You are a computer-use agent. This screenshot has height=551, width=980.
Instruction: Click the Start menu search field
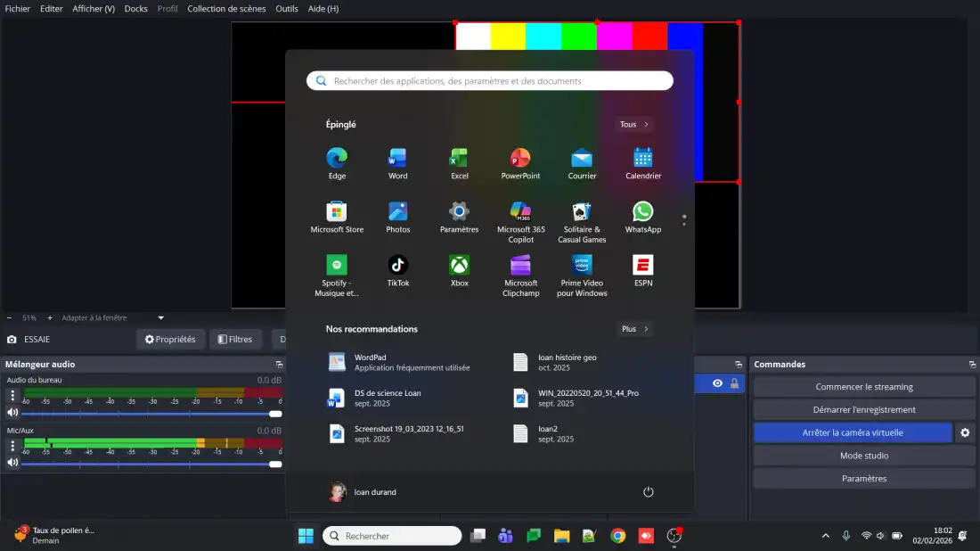pyautogui.click(x=490, y=81)
